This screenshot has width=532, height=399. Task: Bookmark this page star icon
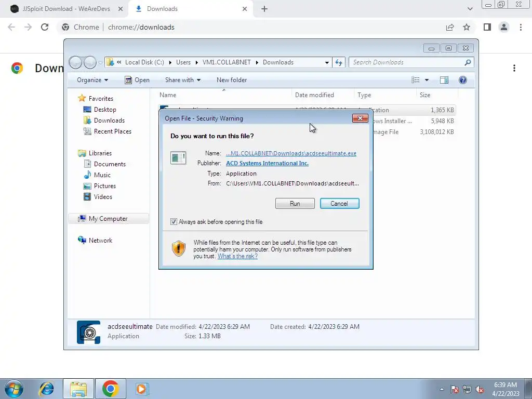pyautogui.click(x=467, y=27)
